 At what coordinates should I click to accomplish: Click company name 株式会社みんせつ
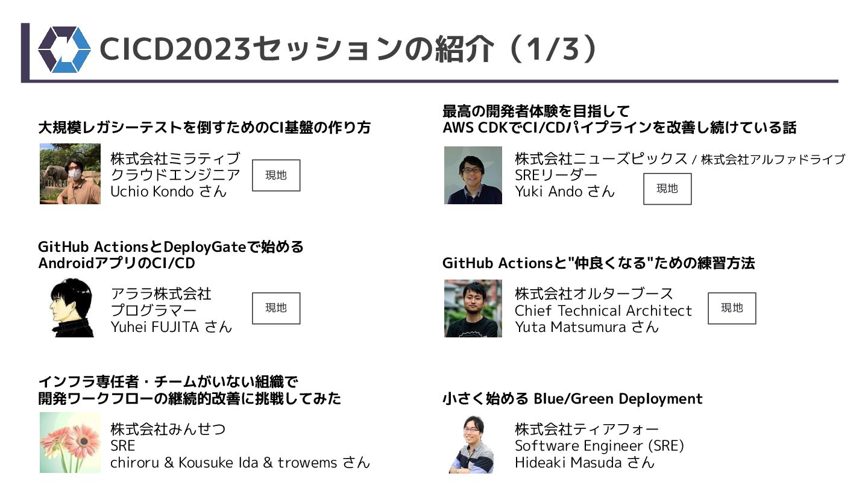coord(168,430)
